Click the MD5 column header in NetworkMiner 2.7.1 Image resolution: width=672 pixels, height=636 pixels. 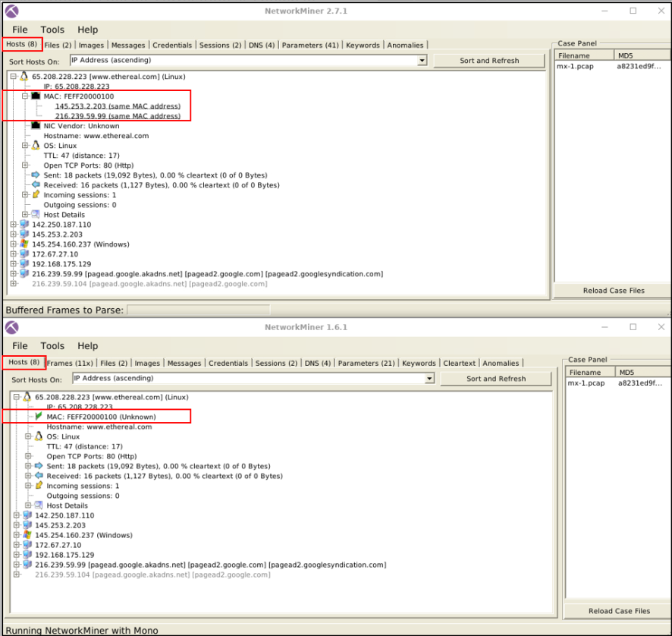642,55
